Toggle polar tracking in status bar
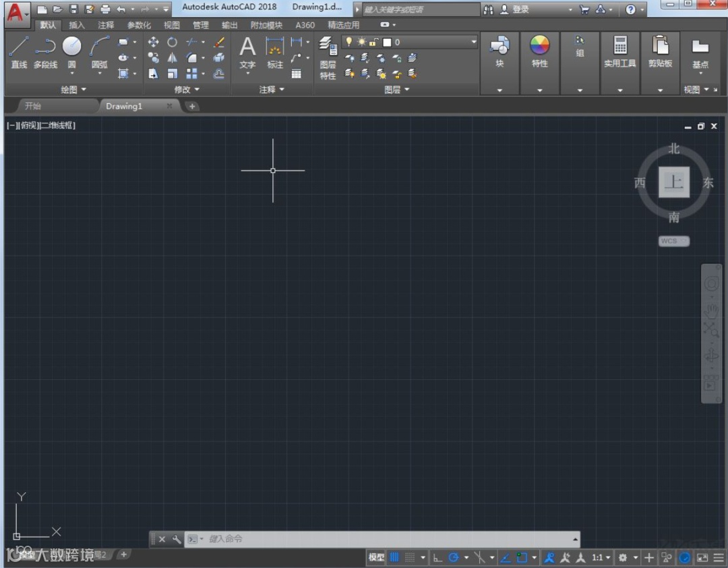The width and height of the screenshot is (728, 568). click(x=454, y=557)
